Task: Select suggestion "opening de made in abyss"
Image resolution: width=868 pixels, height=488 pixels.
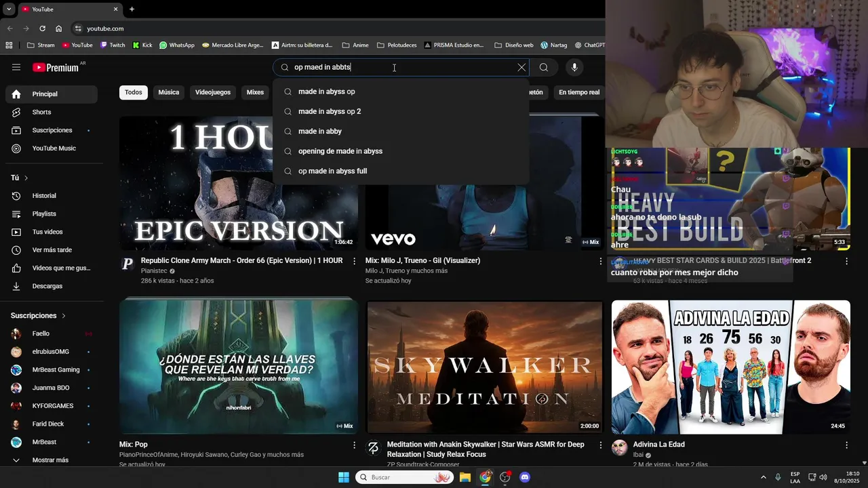Action: pyautogui.click(x=401, y=151)
